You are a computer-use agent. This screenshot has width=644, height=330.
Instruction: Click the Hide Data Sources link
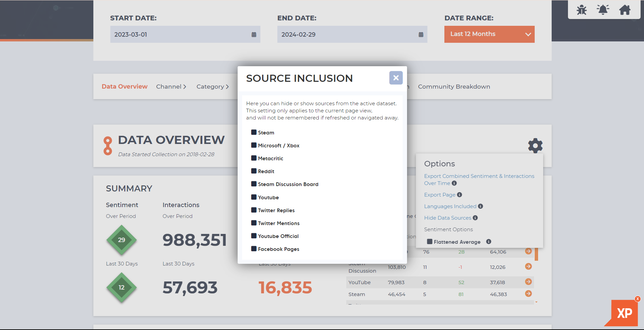pos(447,218)
